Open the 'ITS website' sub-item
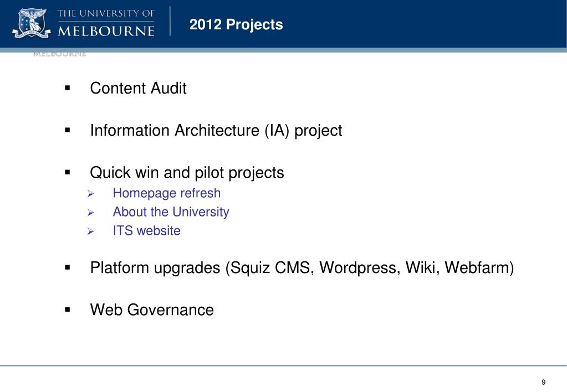Image resolution: width=567 pixels, height=392 pixels. 146,230
